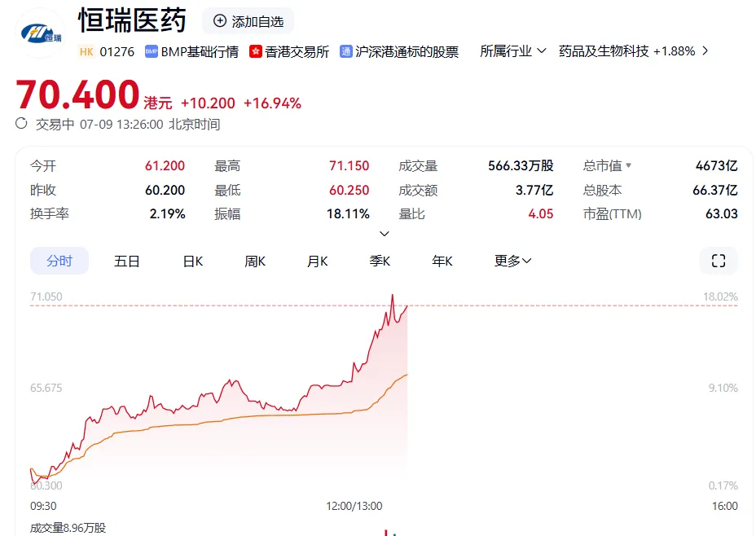Select the 五日 chart tab
This screenshot has height=536, width=756.
click(x=127, y=261)
